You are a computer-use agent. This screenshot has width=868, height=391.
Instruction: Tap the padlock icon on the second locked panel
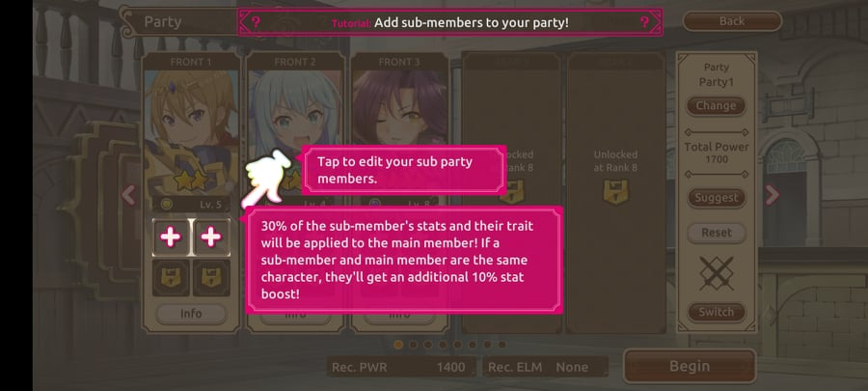(615, 191)
